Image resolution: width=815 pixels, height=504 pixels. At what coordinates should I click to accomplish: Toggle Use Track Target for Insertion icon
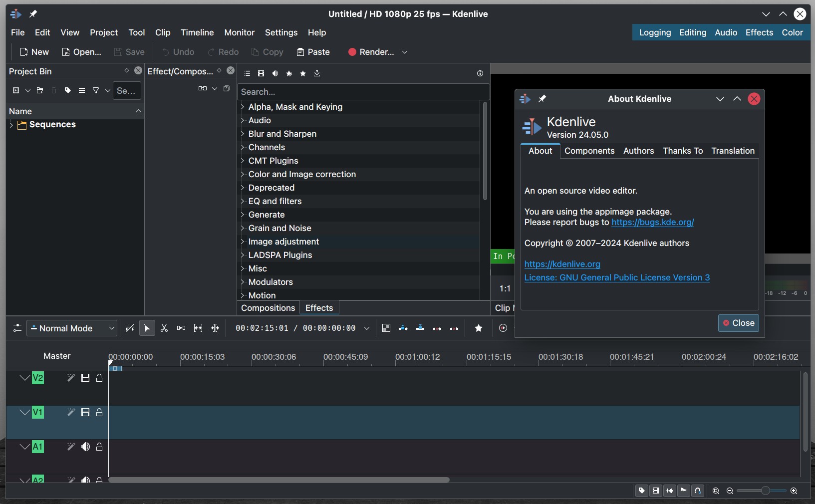coord(130,328)
